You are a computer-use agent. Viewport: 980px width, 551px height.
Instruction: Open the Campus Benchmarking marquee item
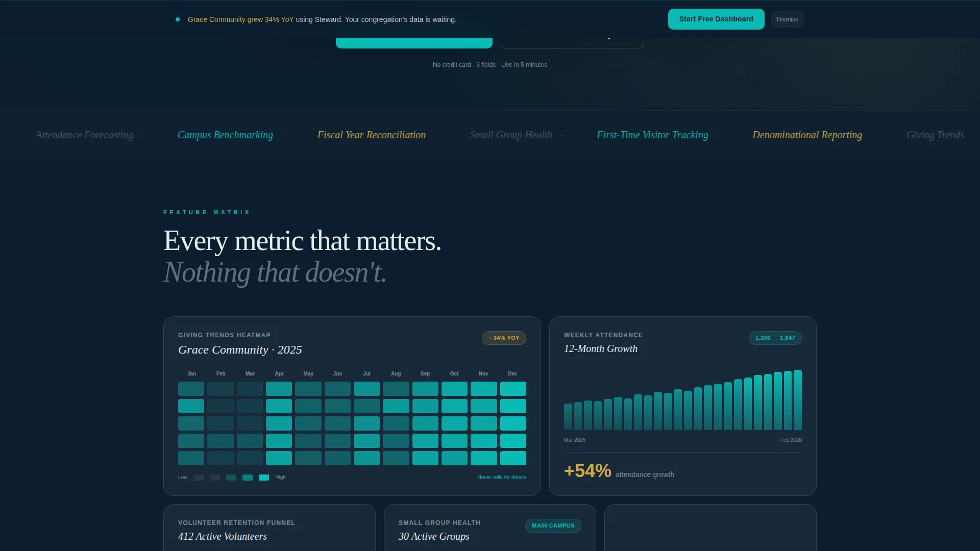click(x=225, y=135)
